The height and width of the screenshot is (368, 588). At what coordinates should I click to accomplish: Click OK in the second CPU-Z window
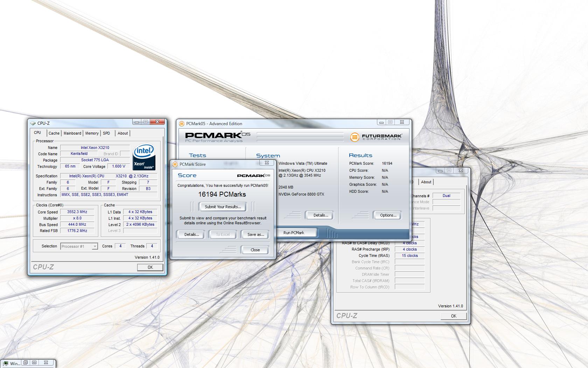coord(454,316)
